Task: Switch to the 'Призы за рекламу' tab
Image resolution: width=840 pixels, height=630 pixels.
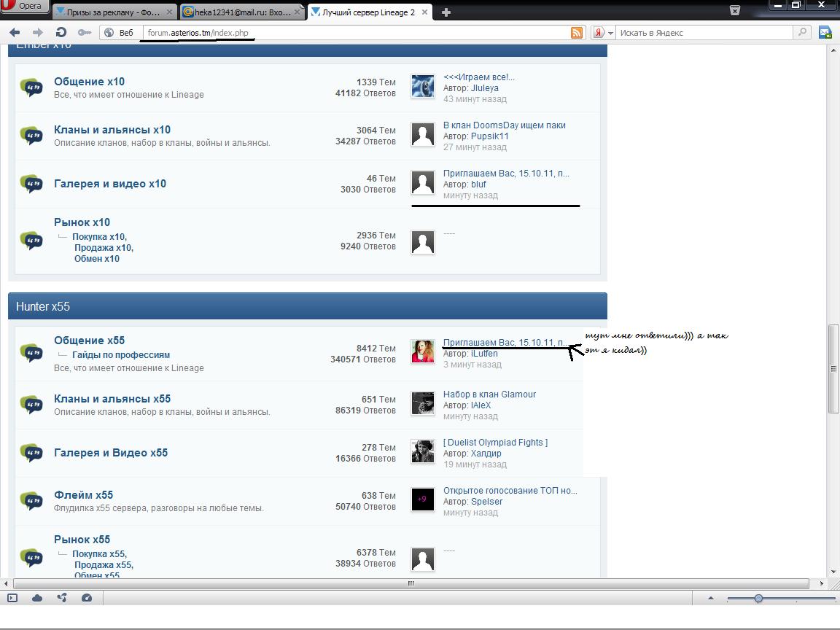Action: click(x=114, y=12)
